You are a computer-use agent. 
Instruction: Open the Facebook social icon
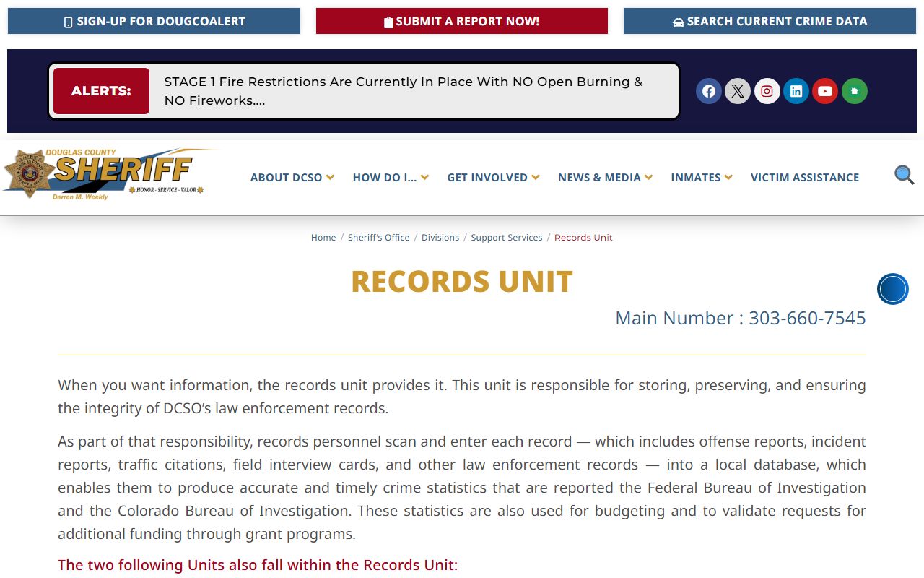709,91
